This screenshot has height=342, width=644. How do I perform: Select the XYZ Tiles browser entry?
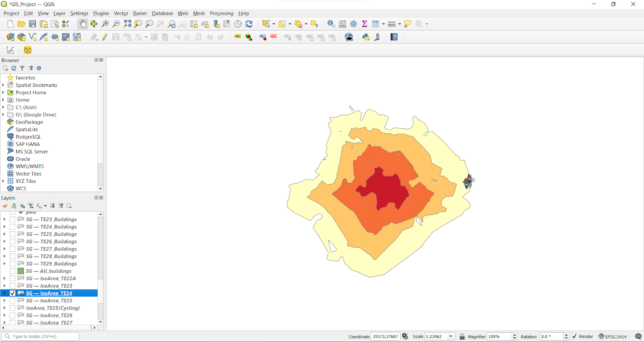26,181
